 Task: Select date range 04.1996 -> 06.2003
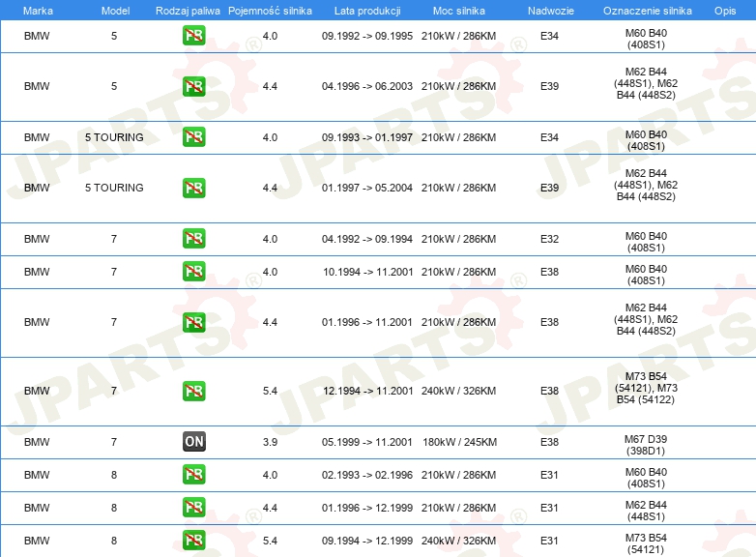[367, 86]
